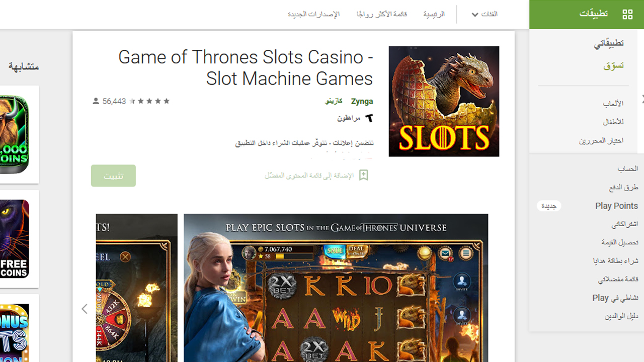Click the reviewer count person icon
The height and width of the screenshot is (362, 644).
[96, 101]
